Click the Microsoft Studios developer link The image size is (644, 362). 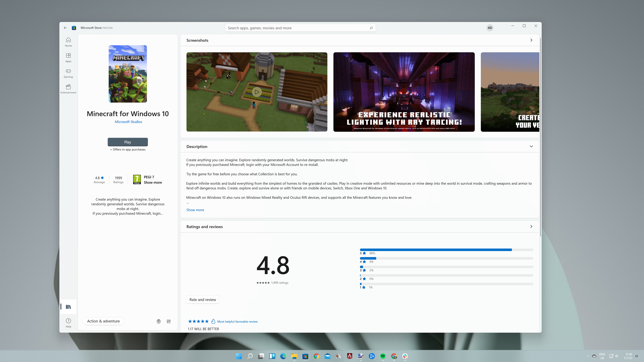pos(128,122)
